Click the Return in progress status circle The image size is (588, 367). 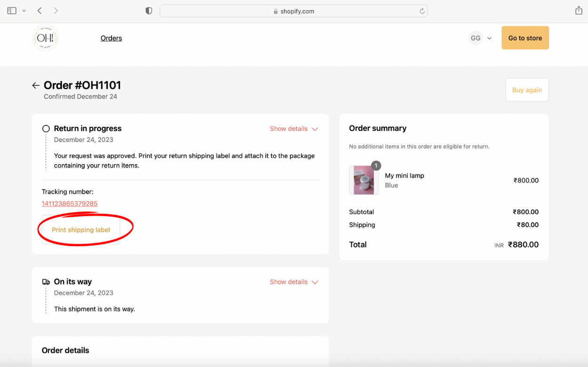tap(46, 129)
